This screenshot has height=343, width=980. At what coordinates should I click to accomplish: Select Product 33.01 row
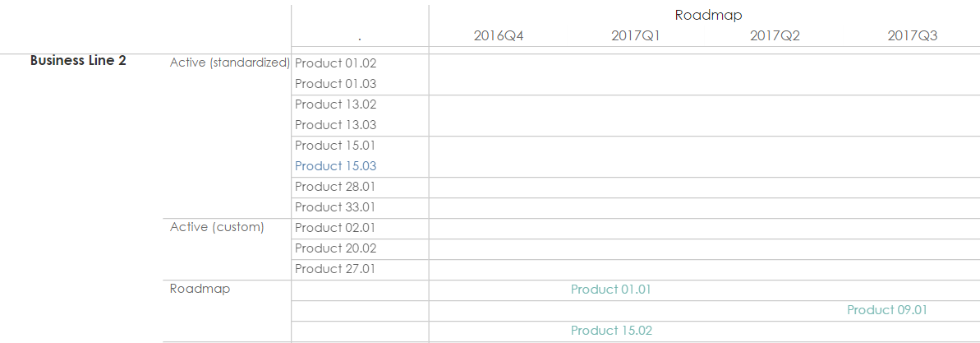335,207
